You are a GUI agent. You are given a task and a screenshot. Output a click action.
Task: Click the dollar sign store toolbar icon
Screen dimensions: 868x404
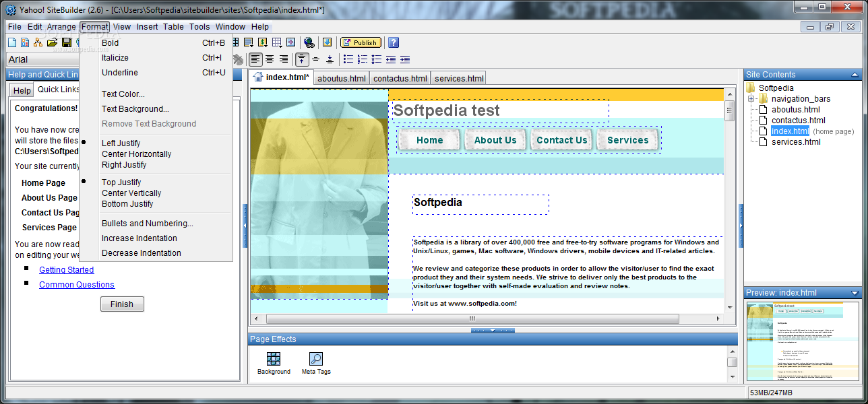coord(263,42)
